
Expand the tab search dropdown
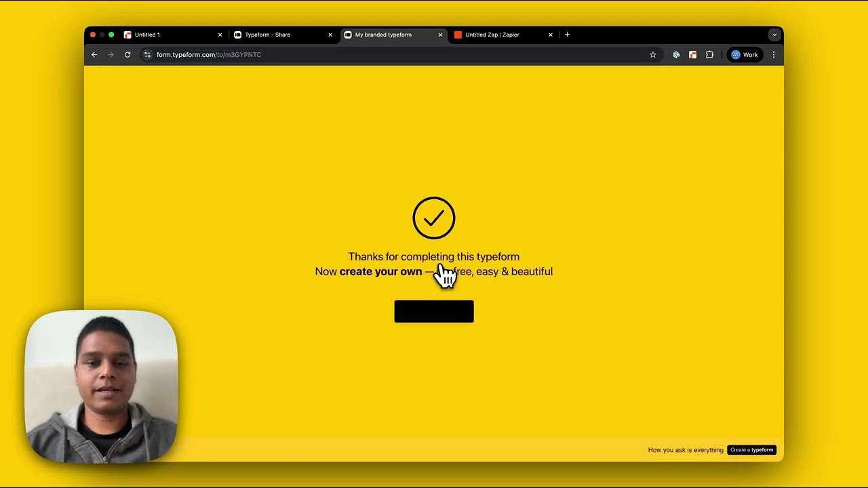pos(774,35)
